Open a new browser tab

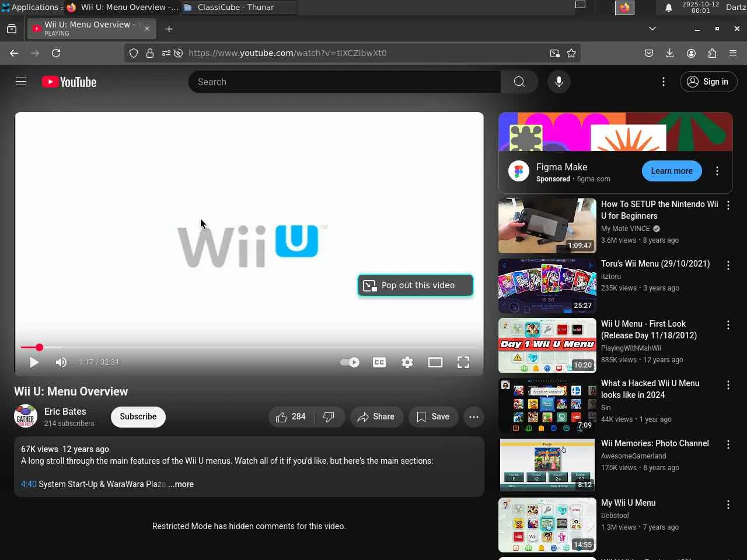click(x=169, y=29)
